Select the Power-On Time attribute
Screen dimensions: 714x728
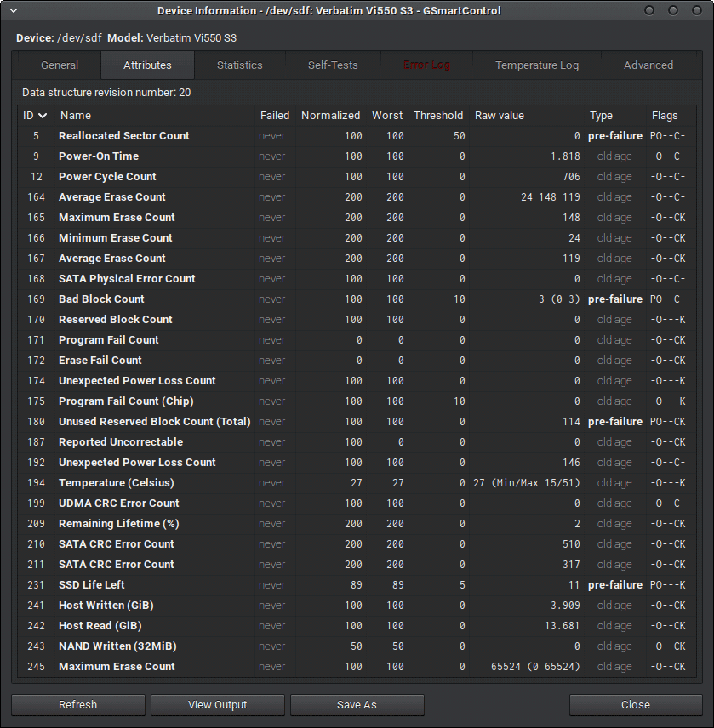tap(357, 156)
